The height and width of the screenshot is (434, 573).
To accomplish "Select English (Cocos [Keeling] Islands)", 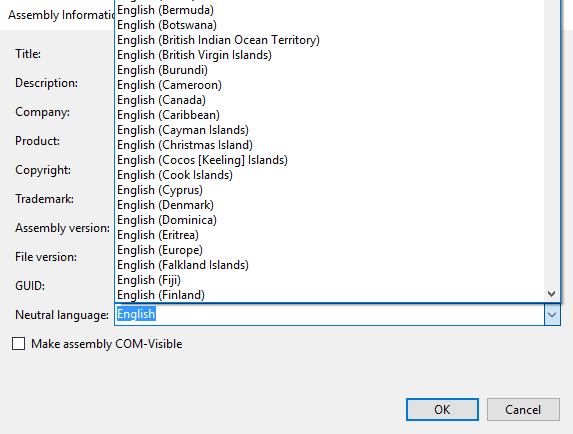I will click(330, 160).
